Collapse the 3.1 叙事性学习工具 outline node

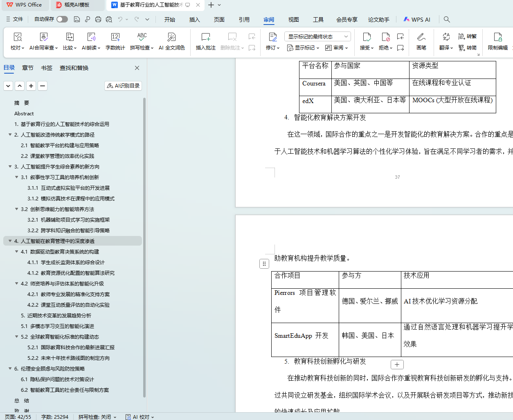click(x=17, y=177)
